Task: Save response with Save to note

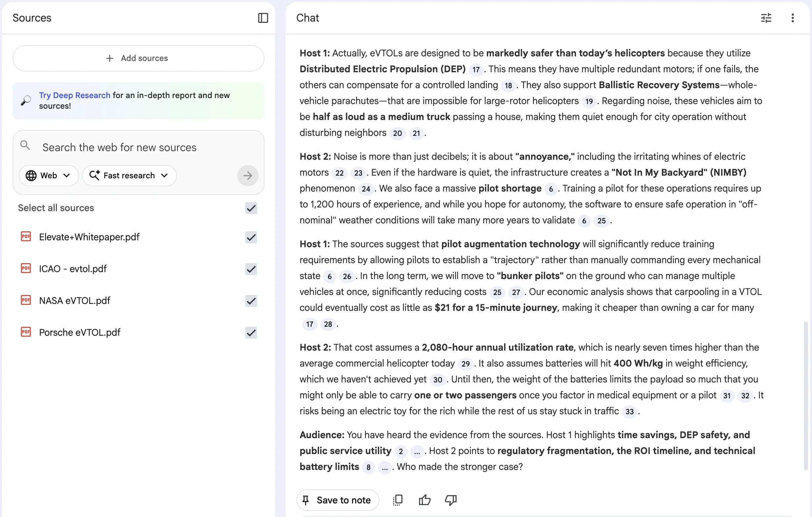Action: point(337,500)
